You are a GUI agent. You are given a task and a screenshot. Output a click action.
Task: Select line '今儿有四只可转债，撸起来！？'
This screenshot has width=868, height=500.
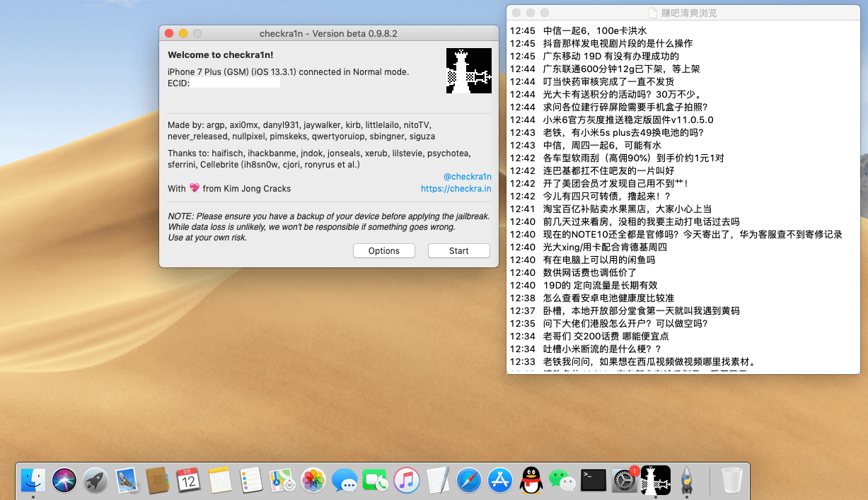[606, 197]
